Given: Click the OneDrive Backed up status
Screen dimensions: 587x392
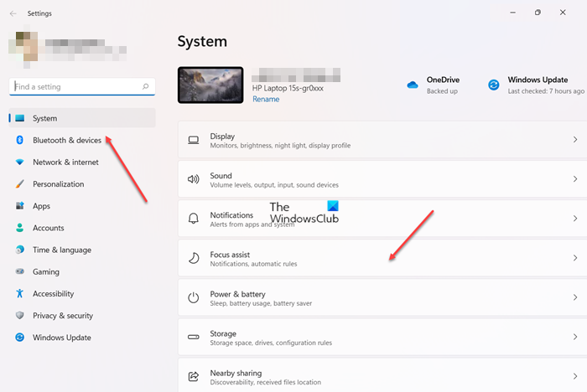Looking at the screenshot, I should 442,91.
